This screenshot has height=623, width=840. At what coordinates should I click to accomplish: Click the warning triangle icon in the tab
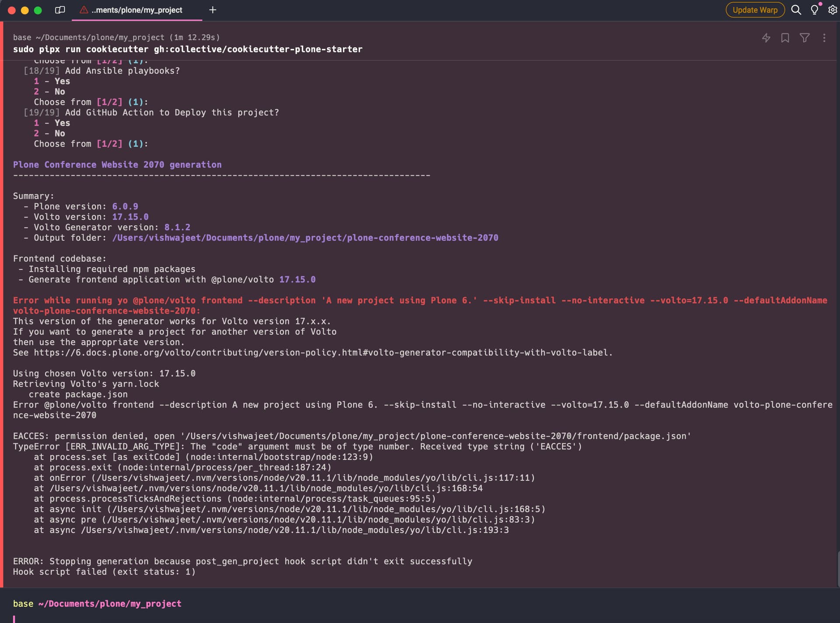[84, 10]
